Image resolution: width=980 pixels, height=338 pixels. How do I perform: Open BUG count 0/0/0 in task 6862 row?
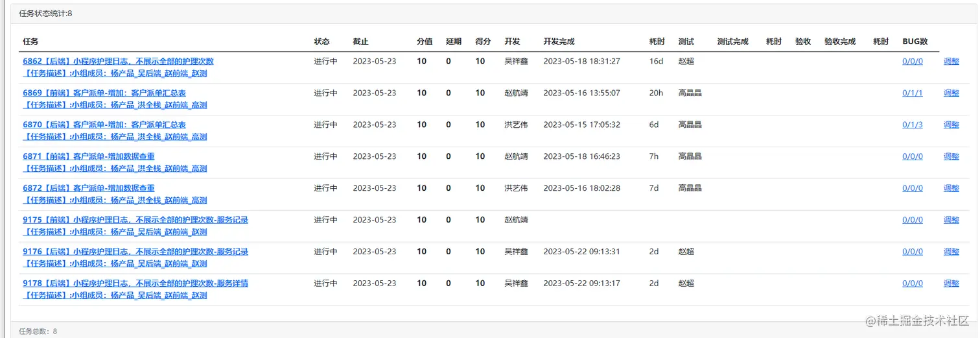point(913,62)
